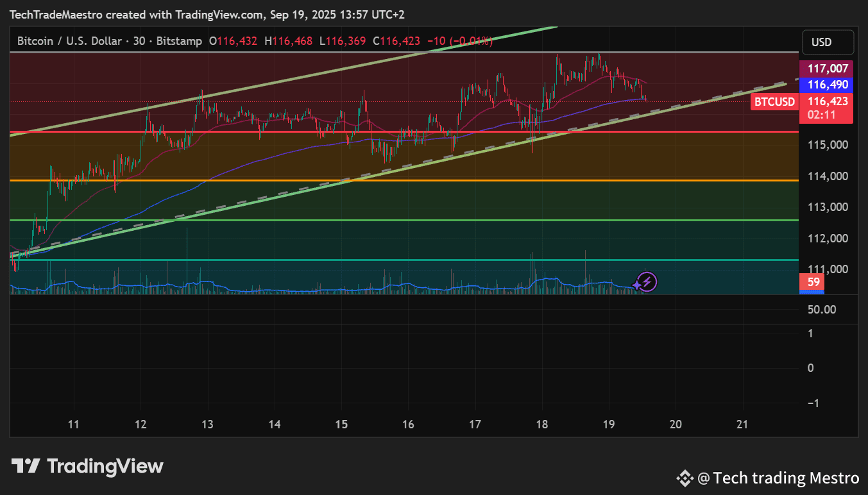868x495 pixels.
Task: Click the 113,000 price axis label
Action: pos(828,207)
